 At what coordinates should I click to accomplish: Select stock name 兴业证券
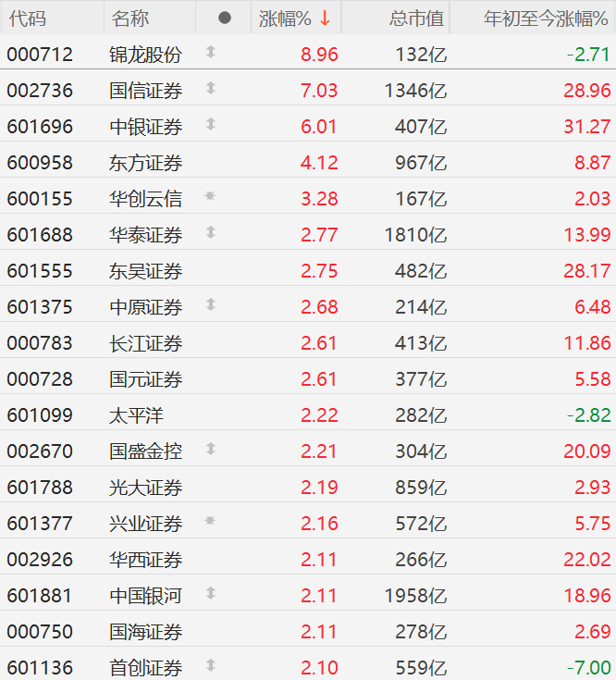(x=145, y=524)
